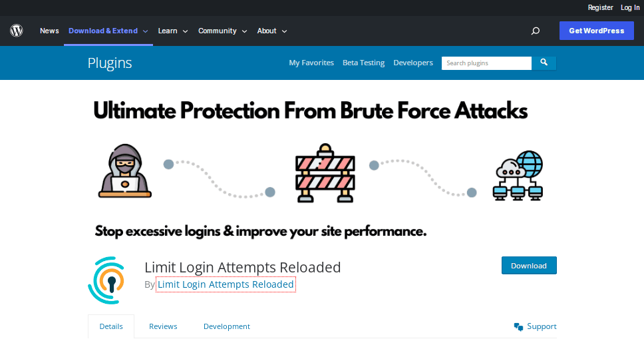This screenshot has width=644, height=359.
Task: Open the site search magnifier icon
Action: 535,31
